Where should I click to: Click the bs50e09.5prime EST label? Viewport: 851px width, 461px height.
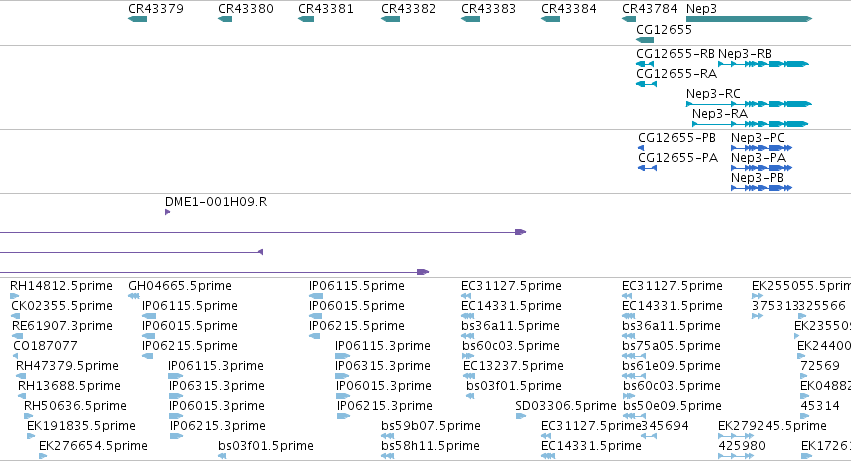click(672, 406)
